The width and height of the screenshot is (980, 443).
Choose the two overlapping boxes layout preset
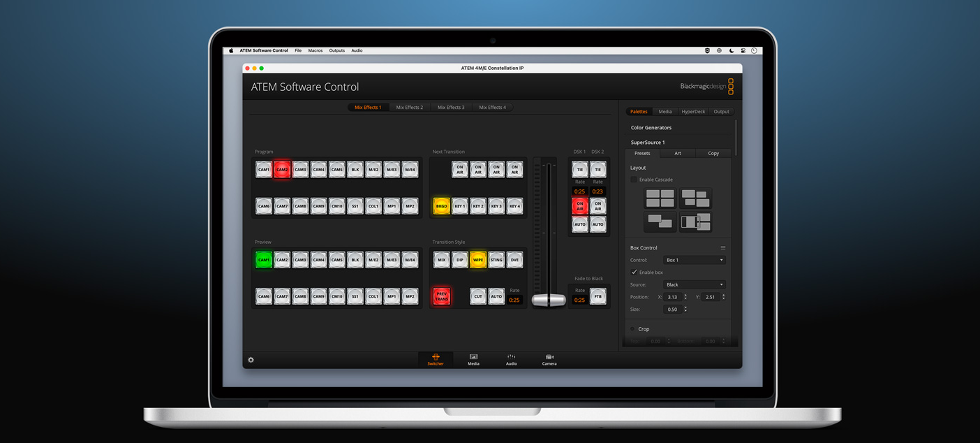click(x=660, y=222)
